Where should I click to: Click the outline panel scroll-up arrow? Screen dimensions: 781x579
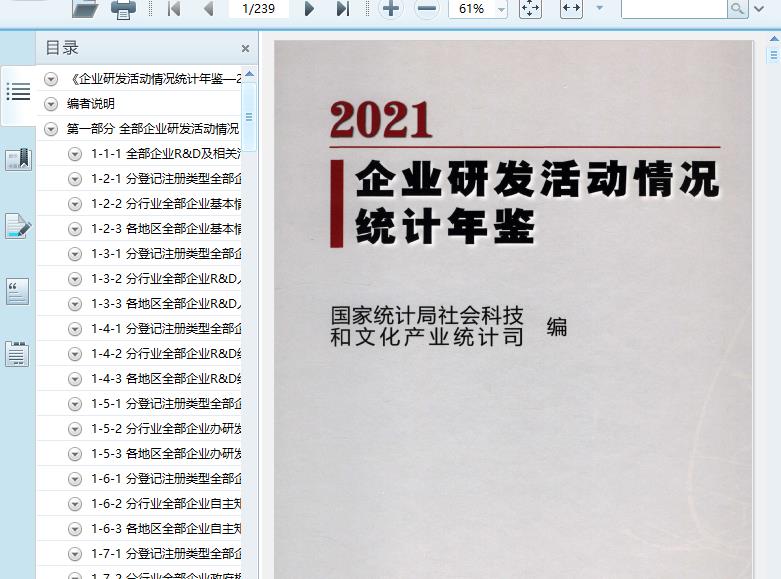coord(250,74)
